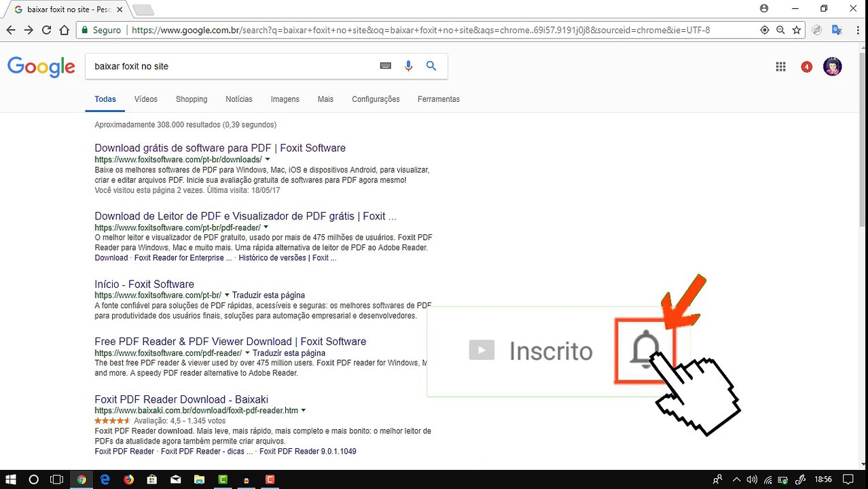The height and width of the screenshot is (489, 868).
Task: Click the Google logo
Action: pyautogui.click(x=41, y=67)
